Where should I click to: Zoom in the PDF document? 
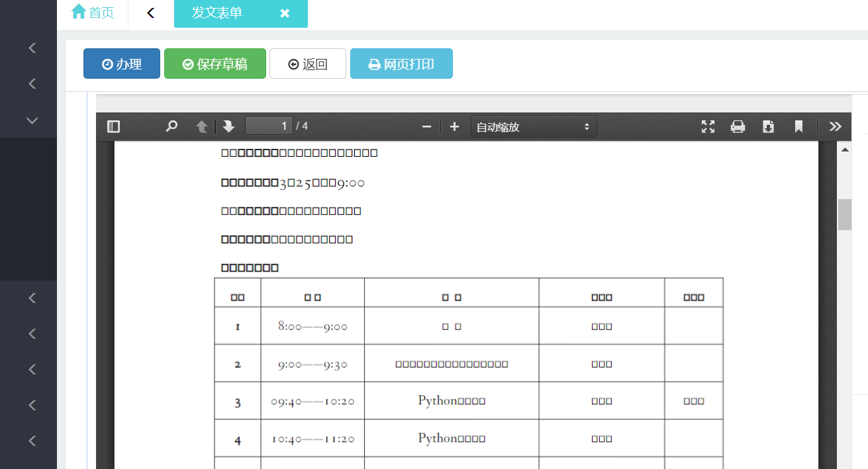pos(454,126)
